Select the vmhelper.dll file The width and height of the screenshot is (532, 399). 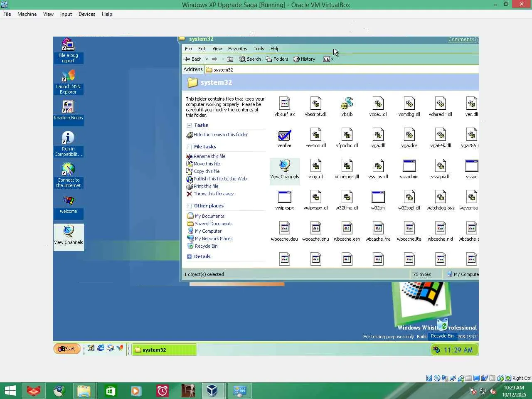point(347,169)
